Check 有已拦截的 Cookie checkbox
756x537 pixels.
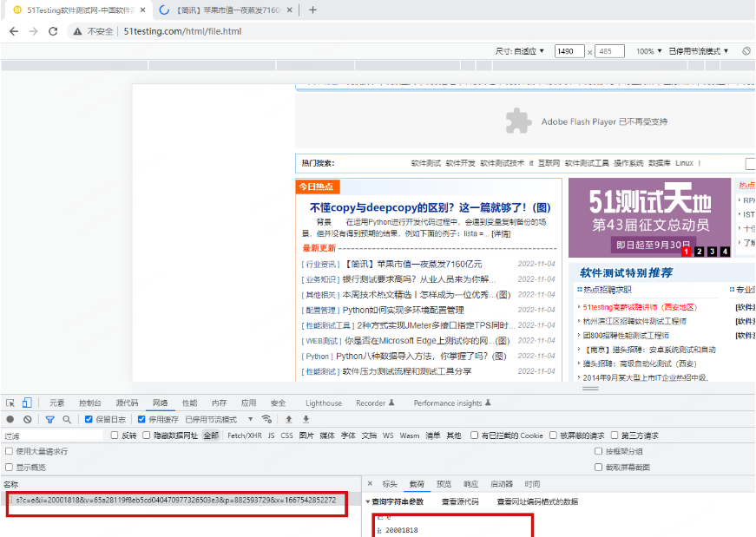[x=475, y=435]
